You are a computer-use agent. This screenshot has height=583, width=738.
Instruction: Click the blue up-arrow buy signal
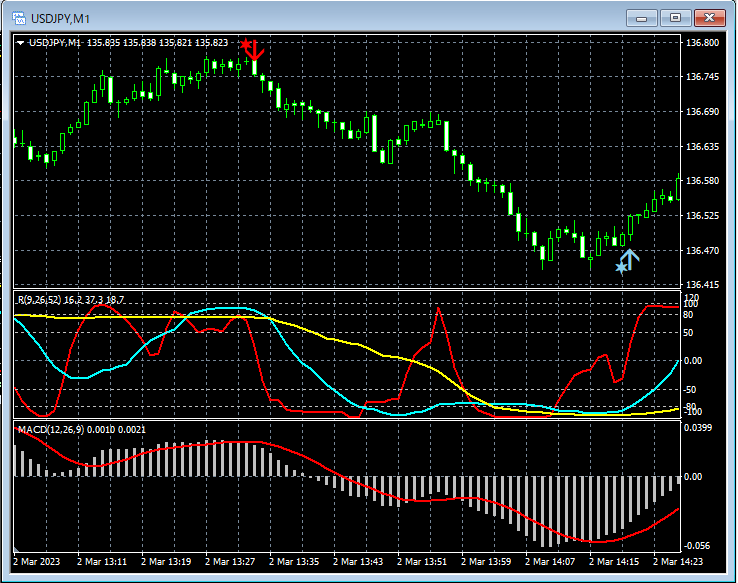(630, 259)
